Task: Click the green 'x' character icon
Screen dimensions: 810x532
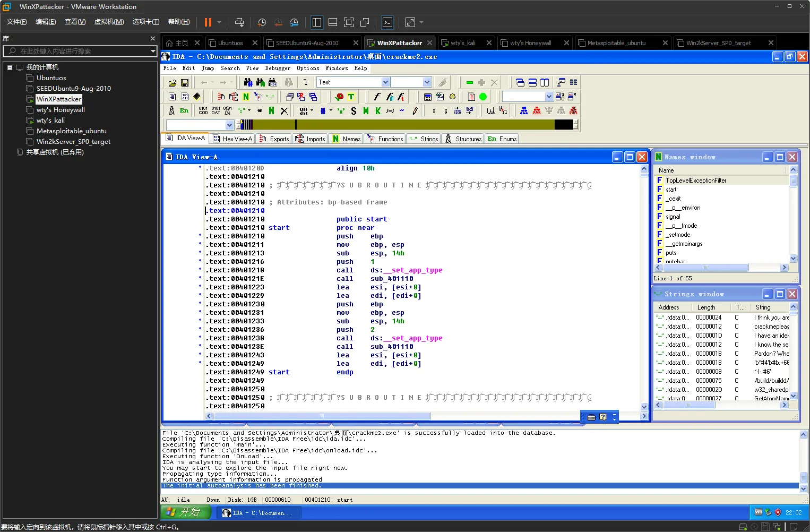Action: click(x=341, y=110)
